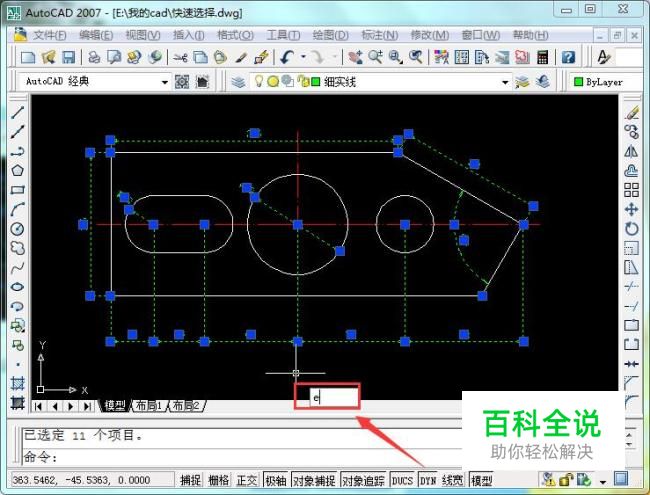Expand the AutoCAD 经典 workspace dropdown

165,82
